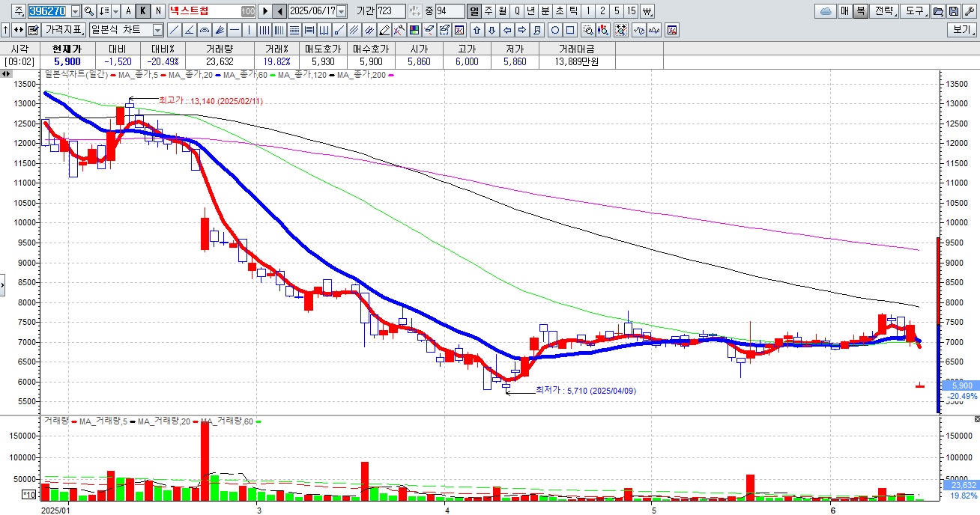Select the 15 interval preset
Image resolution: width=980 pixels, height=515 pixels.
click(631, 11)
